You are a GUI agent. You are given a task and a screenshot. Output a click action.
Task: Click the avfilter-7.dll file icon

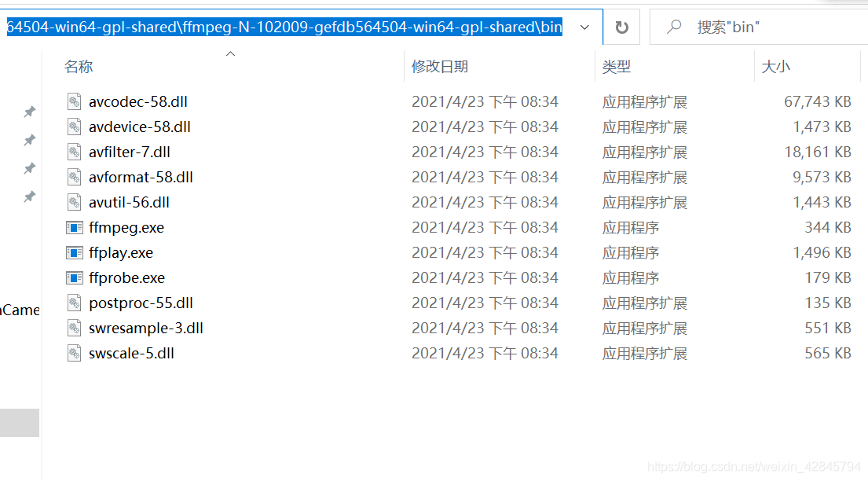point(74,152)
